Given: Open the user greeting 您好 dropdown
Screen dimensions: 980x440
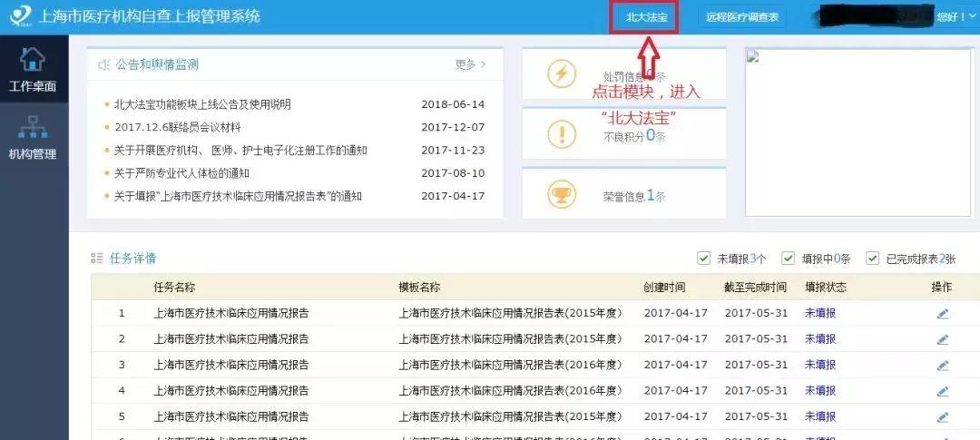Looking at the screenshot, I should pos(950,16).
